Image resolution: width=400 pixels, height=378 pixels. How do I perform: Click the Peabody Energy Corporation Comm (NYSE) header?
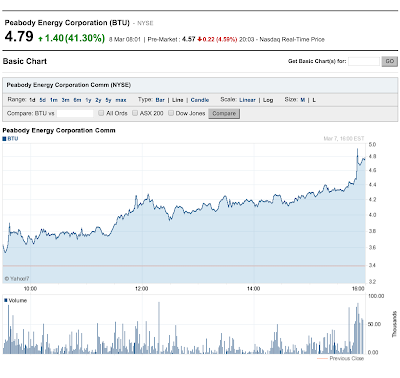tap(69, 85)
